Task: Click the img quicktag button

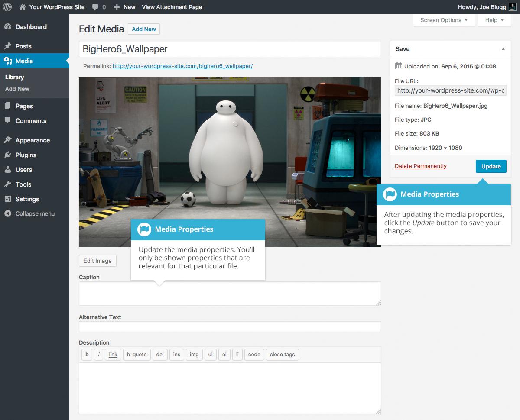Action: (194, 355)
